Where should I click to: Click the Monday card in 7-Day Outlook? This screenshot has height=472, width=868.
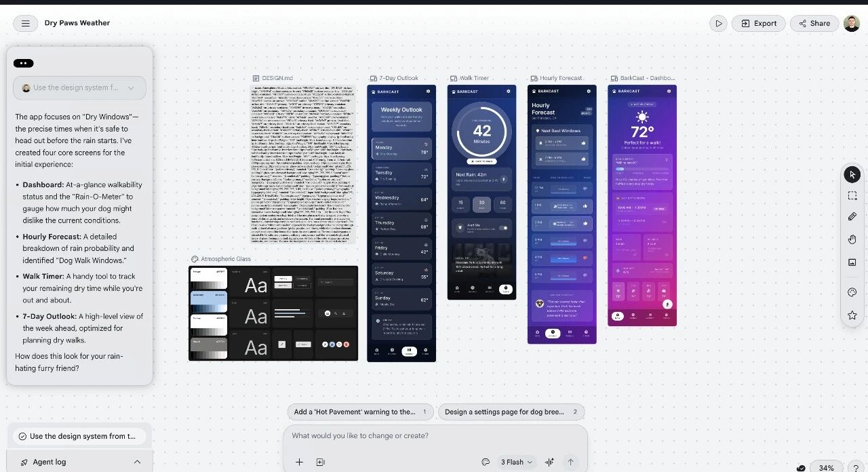(x=401, y=149)
